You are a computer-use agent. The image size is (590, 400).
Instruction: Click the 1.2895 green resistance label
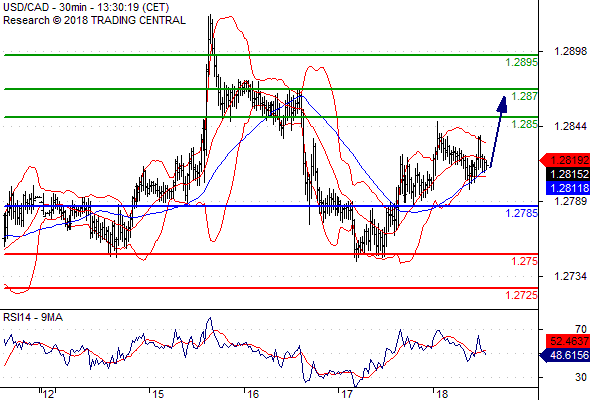point(521,62)
